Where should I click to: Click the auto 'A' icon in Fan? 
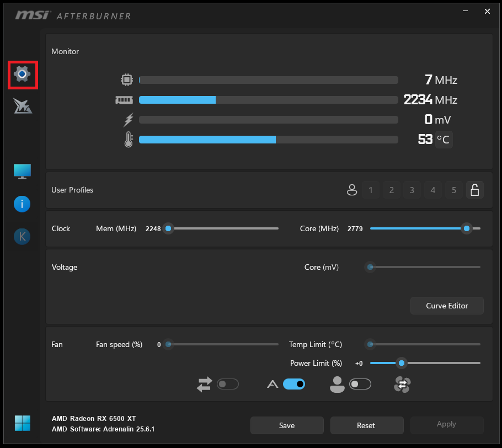click(x=273, y=384)
